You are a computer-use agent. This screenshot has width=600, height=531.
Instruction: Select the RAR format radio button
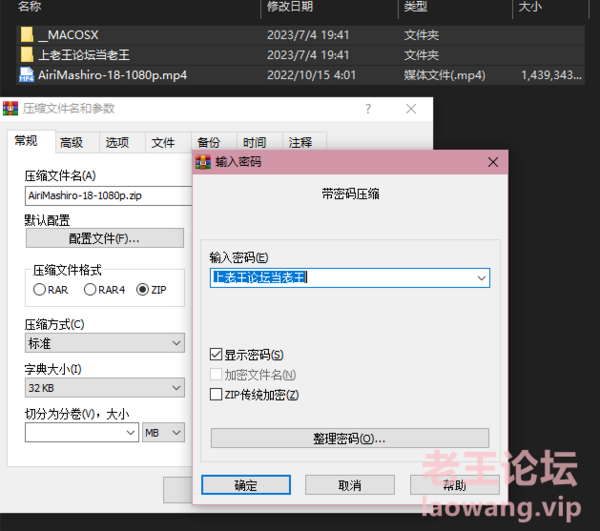[x=39, y=290]
